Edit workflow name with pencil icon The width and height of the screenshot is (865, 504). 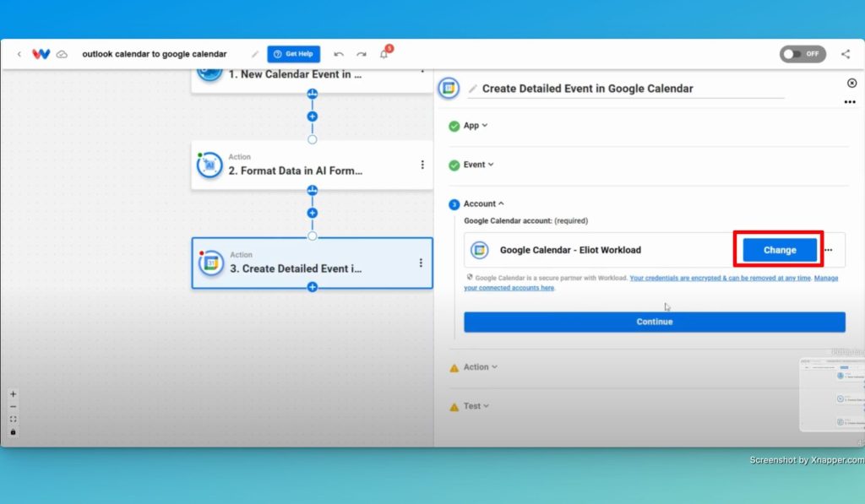pos(255,54)
